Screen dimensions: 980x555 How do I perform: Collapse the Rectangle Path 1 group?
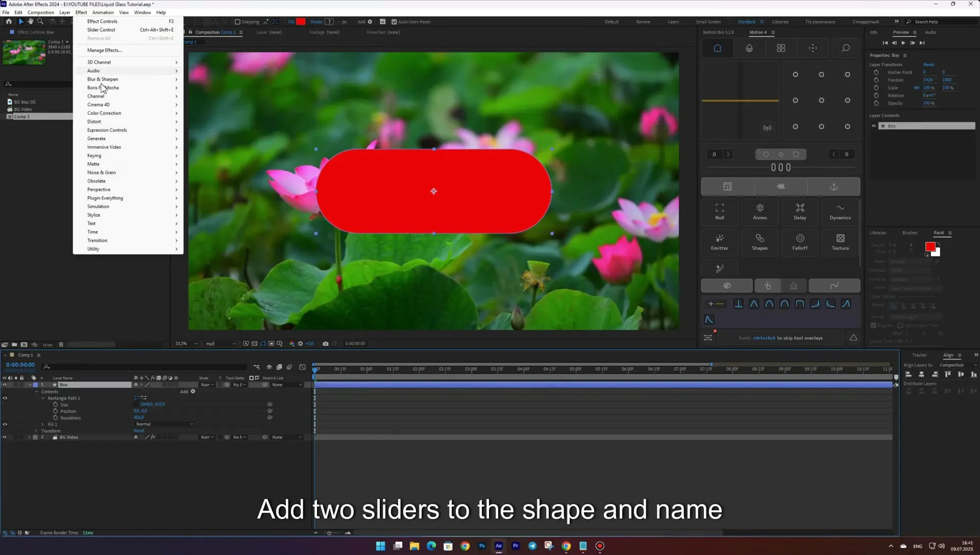point(43,398)
